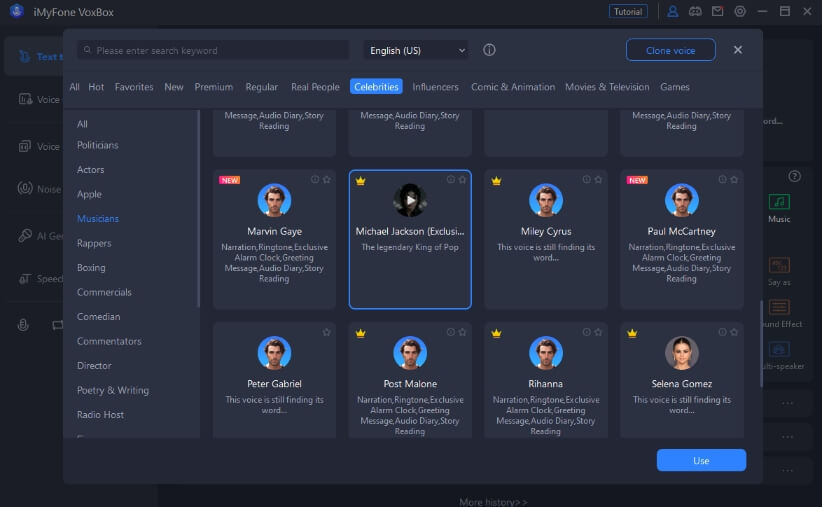822x507 pixels.
Task: Open info icon on Miley Cyrus card
Action: tap(586, 180)
